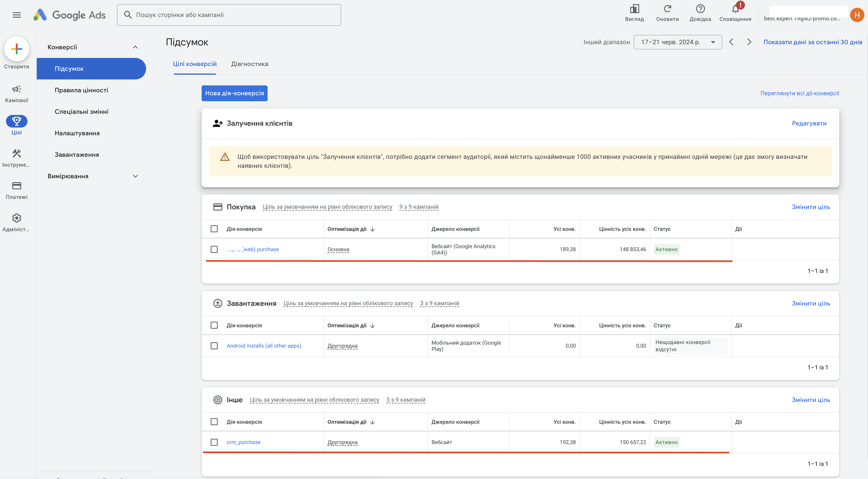The height and width of the screenshot is (479, 868).
Task: Go to next date range arrow
Action: pyautogui.click(x=749, y=42)
